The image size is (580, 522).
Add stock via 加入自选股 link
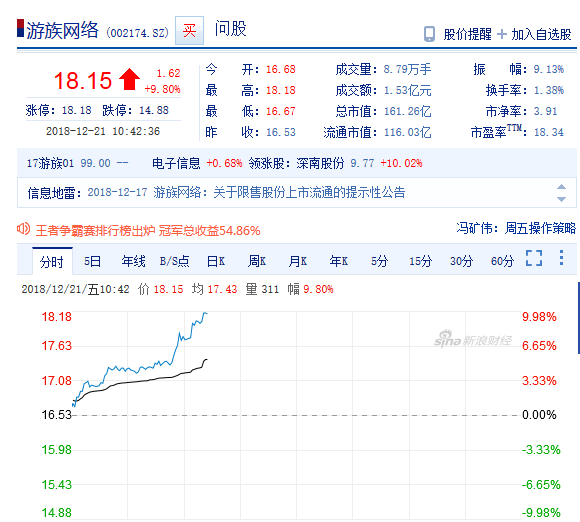pyautogui.click(x=541, y=34)
